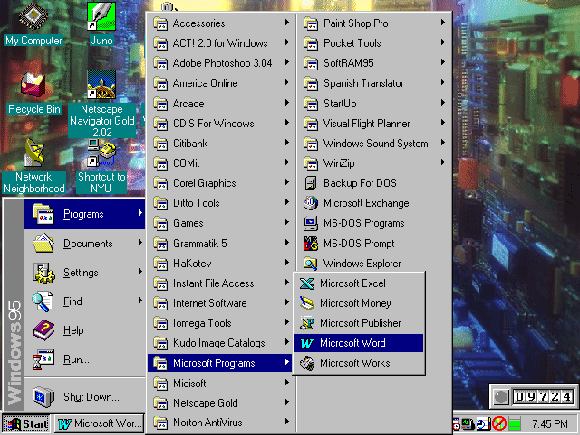
Task: Expand the Games submenu arrow
Action: pos(287,223)
